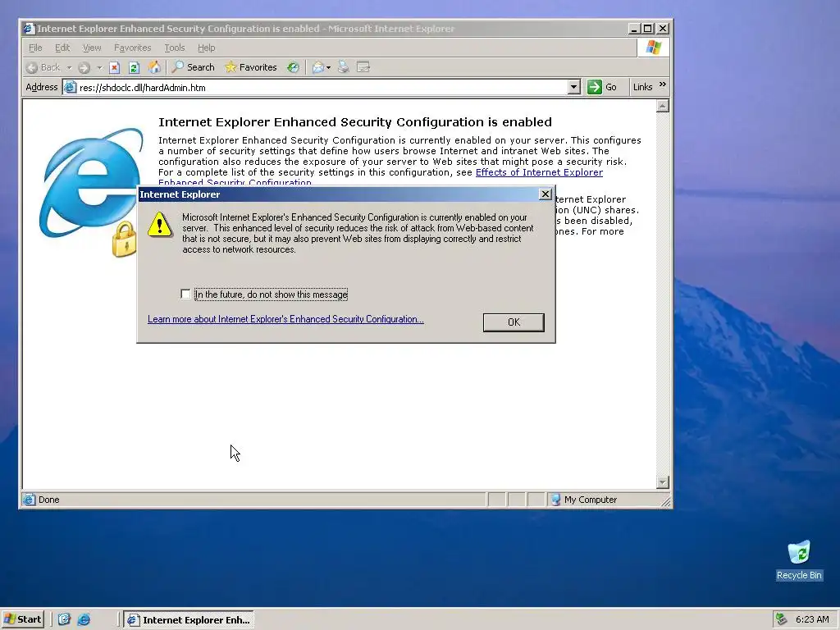Click the Windows flag logo in IE
Image resolution: width=840 pixels, height=630 pixels.
(653, 48)
